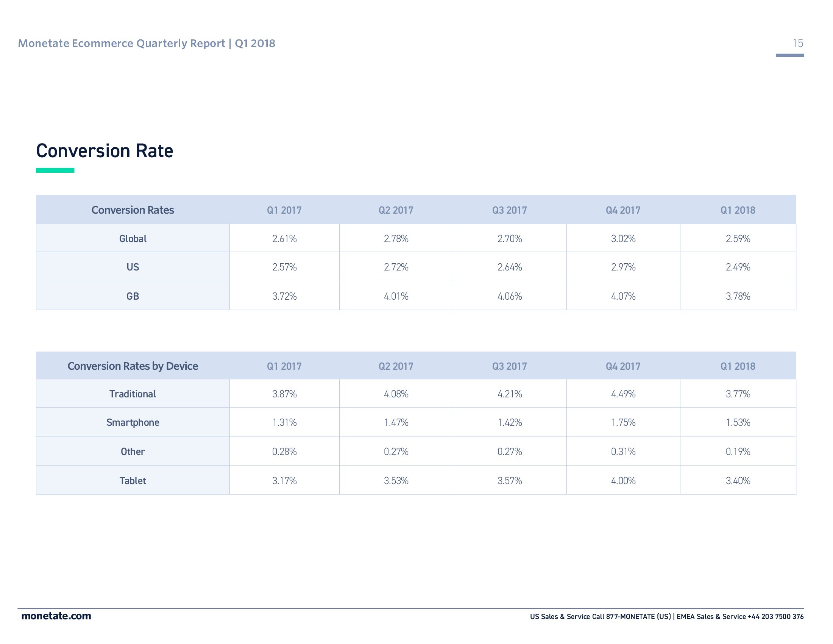The width and height of the screenshot is (833, 644).
Task: Click the green underline accent bar
Action: (x=55, y=170)
